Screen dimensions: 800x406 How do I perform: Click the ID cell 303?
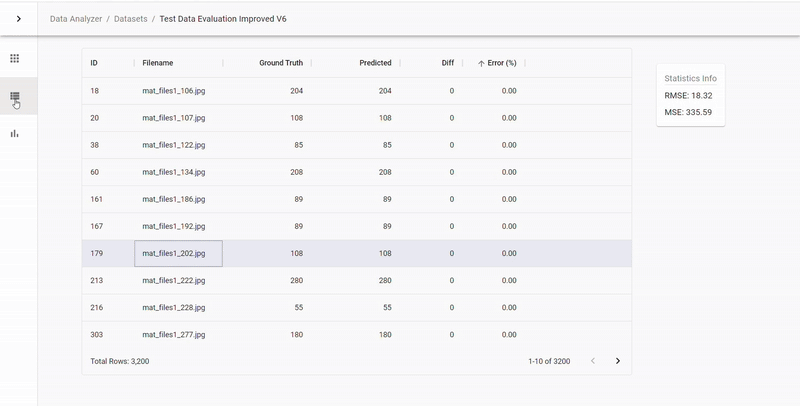click(x=108, y=335)
